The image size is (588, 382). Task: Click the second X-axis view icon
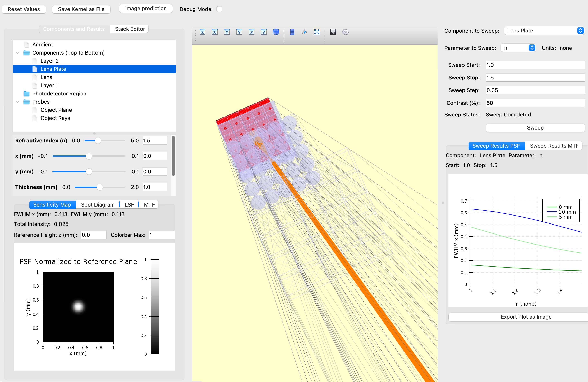(x=215, y=32)
